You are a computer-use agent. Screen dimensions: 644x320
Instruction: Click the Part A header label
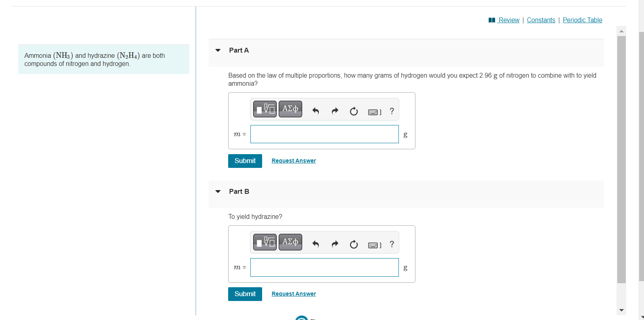pos(239,50)
